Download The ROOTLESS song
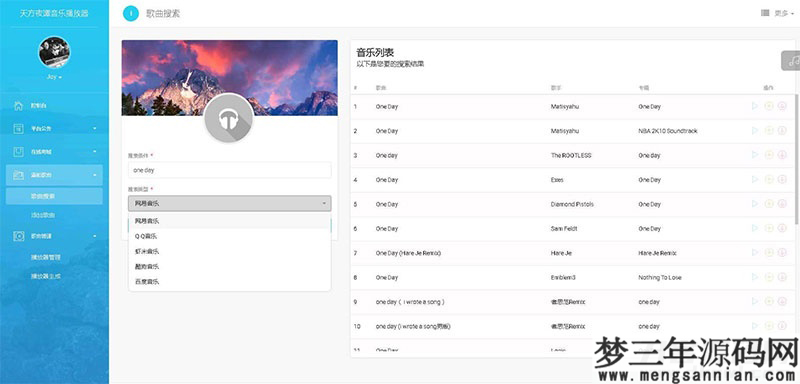800x384 pixels. click(x=782, y=155)
